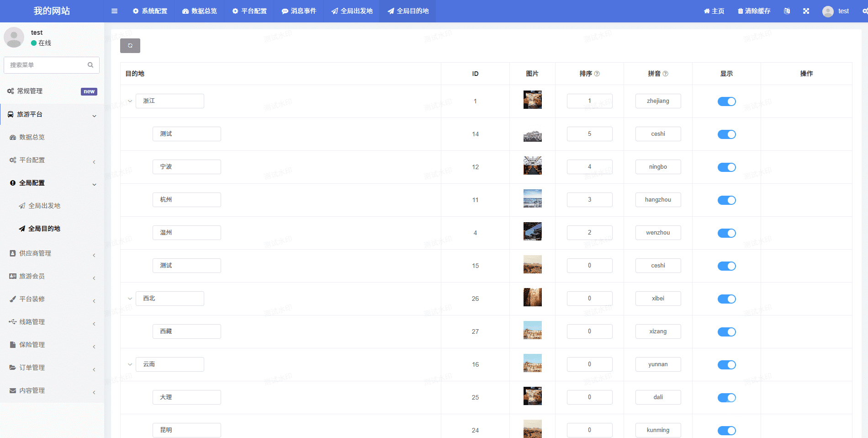The image size is (868, 438).
Task: Open the 温州 destination thumbnail image
Action: 532,231
